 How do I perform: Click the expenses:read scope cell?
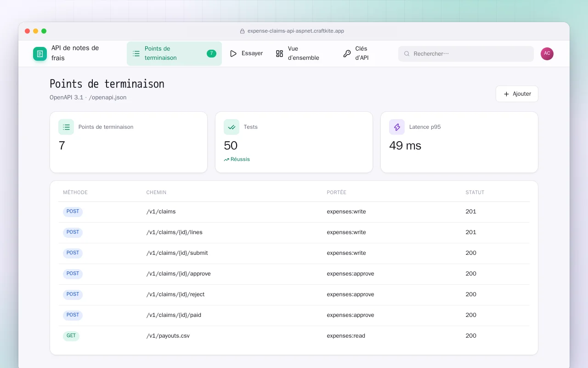346,336
